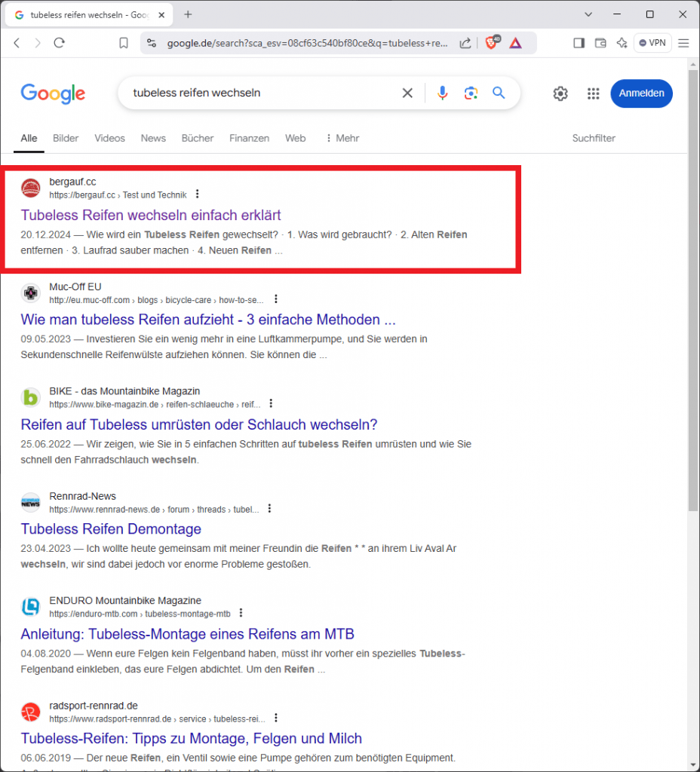Open Google settings gear icon
The height and width of the screenshot is (772, 700).
coord(560,93)
